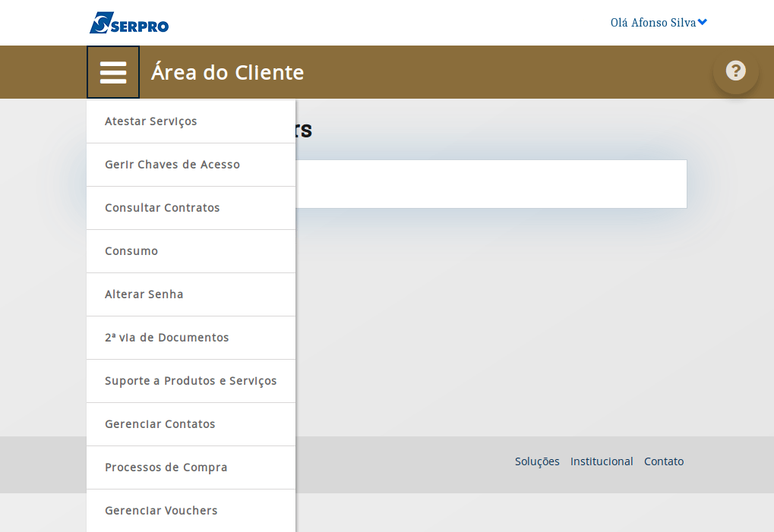The image size is (774, 532).
Task: Select Processos de Compra
Action: (166, 467)
